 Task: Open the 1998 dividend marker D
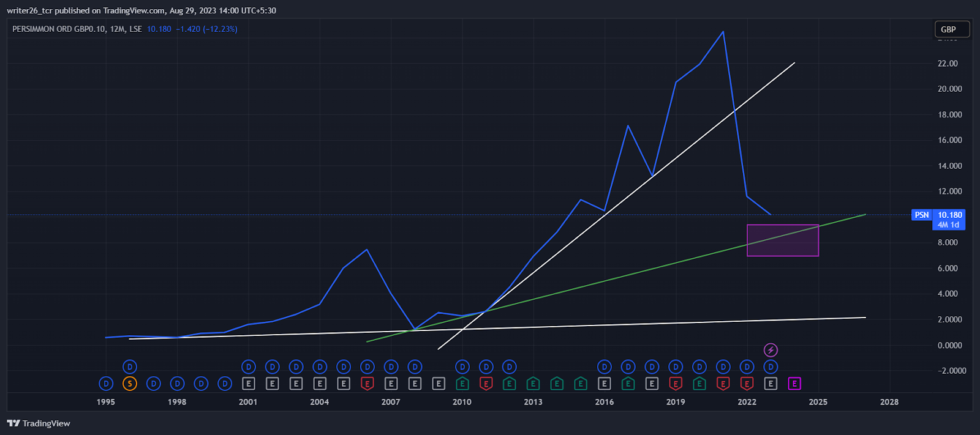click(177, 384)
